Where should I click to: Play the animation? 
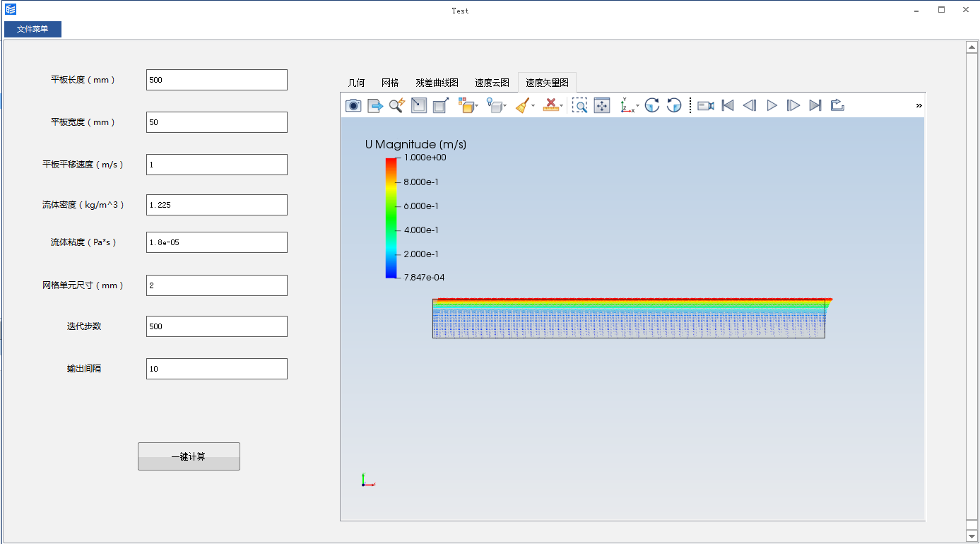coord(772,105)
